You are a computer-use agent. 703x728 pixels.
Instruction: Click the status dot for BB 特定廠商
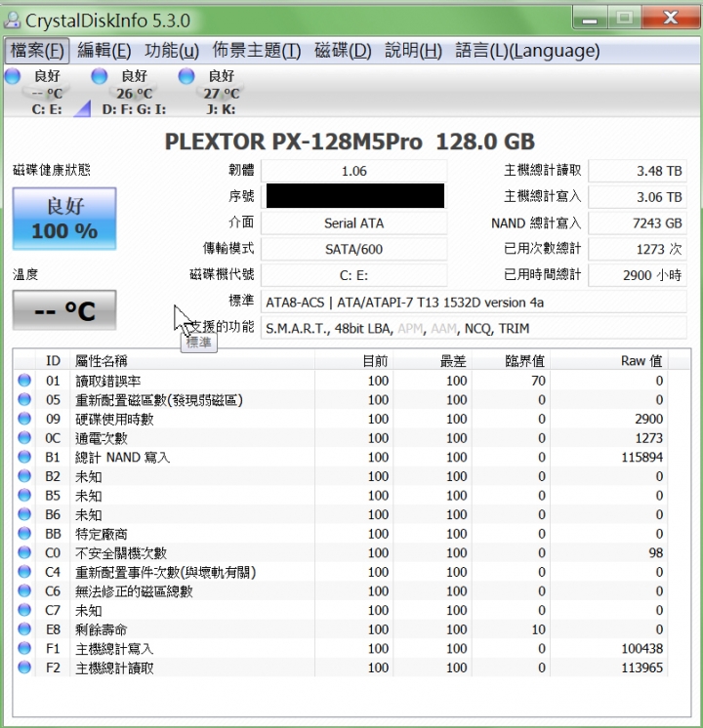(x=24, y=534)
